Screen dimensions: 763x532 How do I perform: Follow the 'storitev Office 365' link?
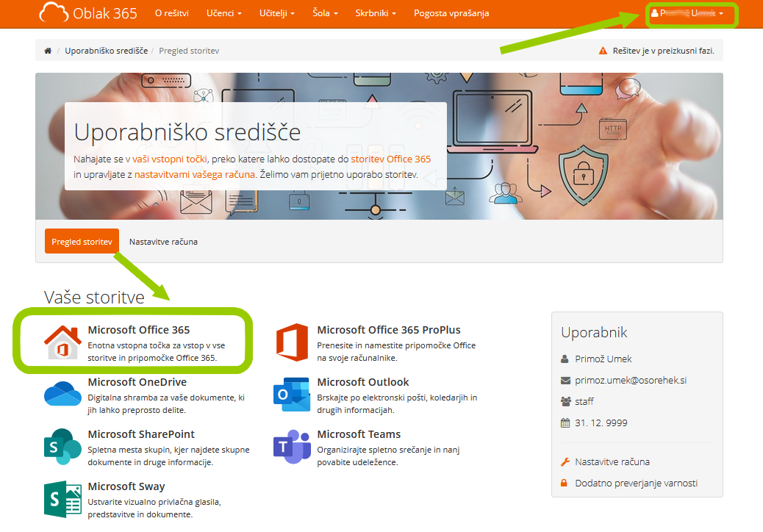(x=391, y=159)
